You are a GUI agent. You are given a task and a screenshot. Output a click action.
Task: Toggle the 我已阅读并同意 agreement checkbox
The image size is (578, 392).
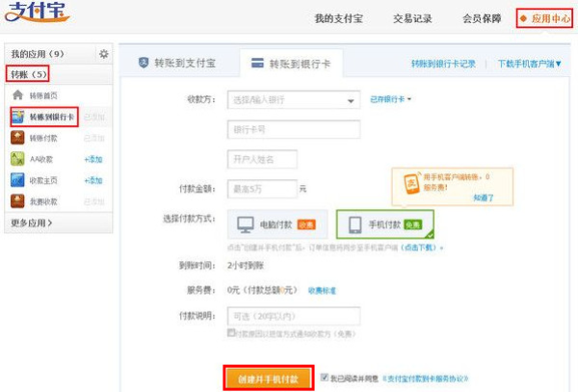pyautogui.click(x=324, y=377)
